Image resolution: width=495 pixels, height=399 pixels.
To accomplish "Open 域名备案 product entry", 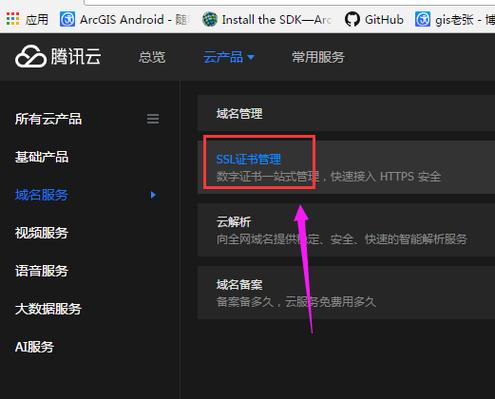I will (346, 293).
